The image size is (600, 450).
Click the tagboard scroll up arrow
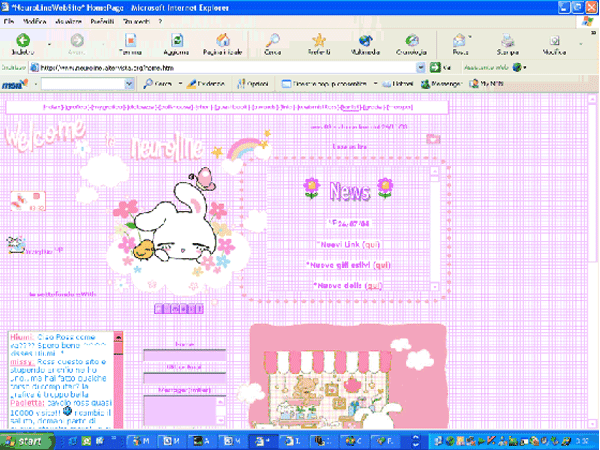119,338
